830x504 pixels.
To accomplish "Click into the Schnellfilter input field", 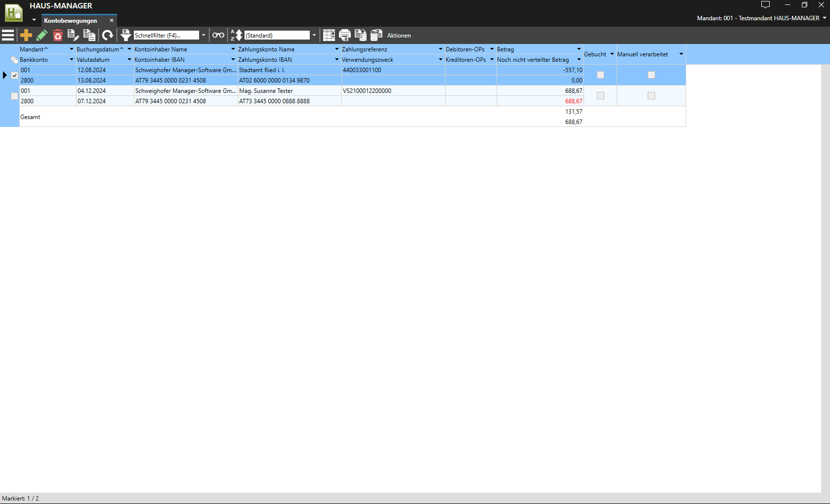I will click(166, 36).
